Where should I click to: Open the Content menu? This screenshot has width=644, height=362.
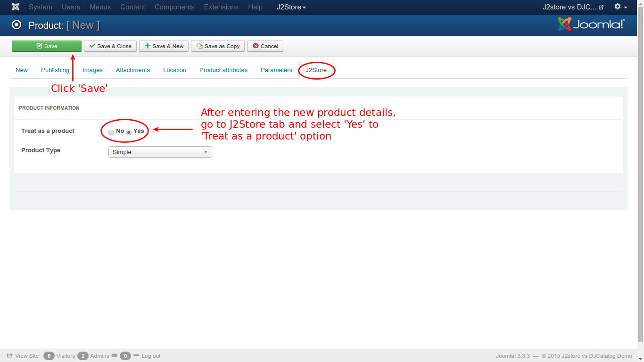pyautogui.click(x=132, y=7)
